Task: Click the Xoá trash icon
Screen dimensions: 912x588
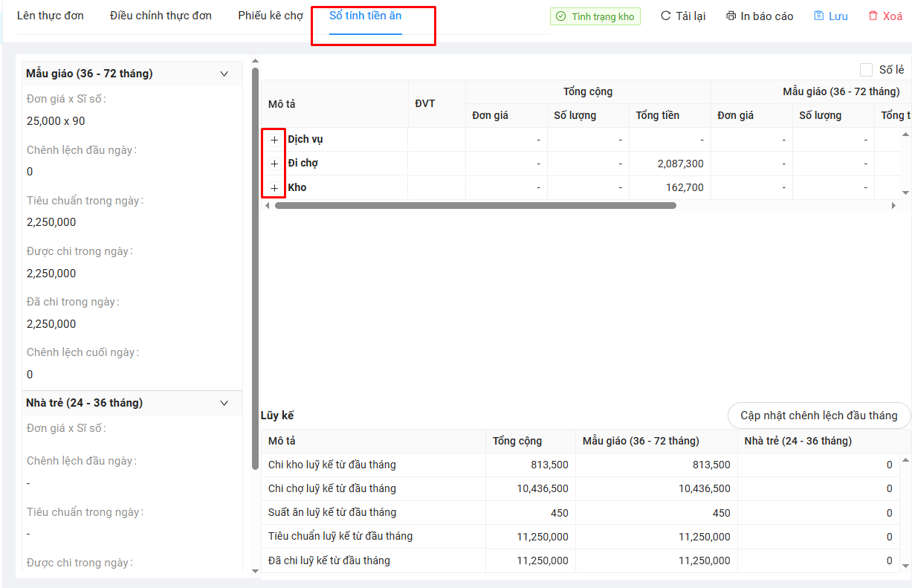Action: point(873,16)
